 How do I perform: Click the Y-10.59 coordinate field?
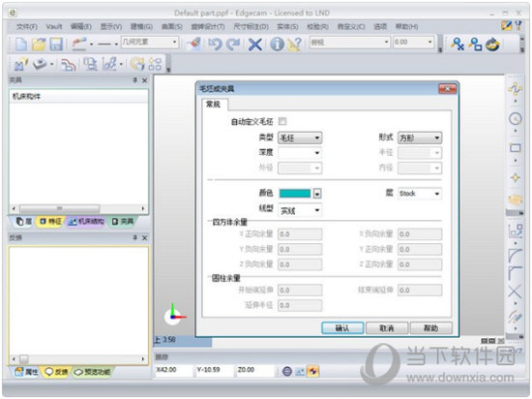214,370
